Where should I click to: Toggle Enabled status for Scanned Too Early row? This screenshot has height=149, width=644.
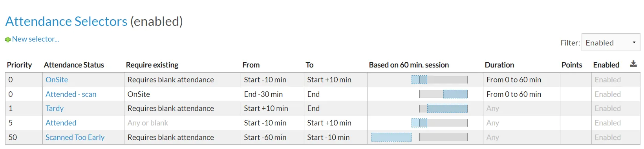click(x=607, y=137)
